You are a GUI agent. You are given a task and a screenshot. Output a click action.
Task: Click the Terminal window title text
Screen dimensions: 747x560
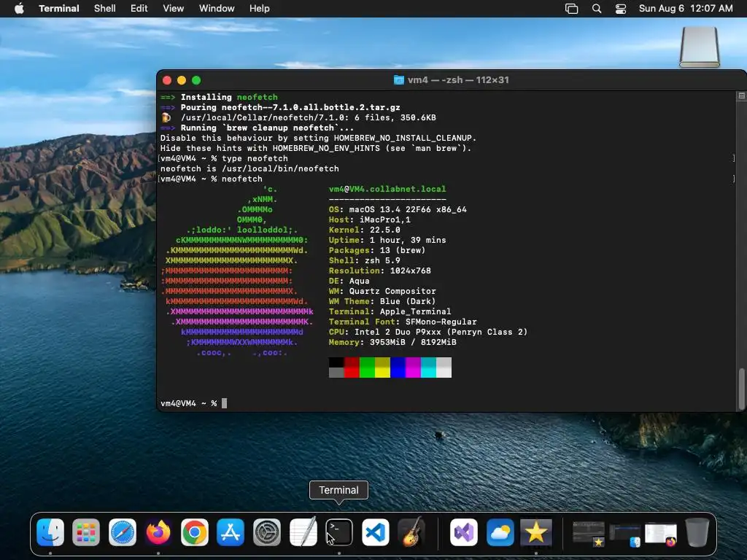click(x=458, y=80)
